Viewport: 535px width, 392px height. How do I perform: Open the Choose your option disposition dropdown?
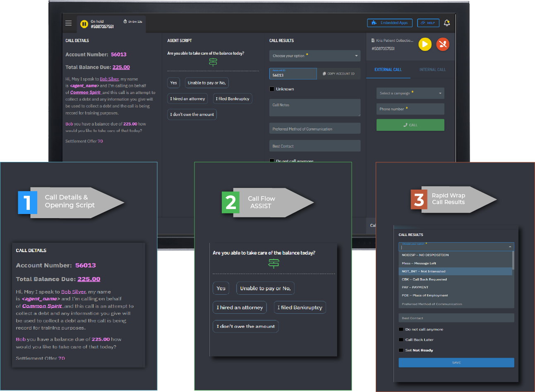point(314,55)
